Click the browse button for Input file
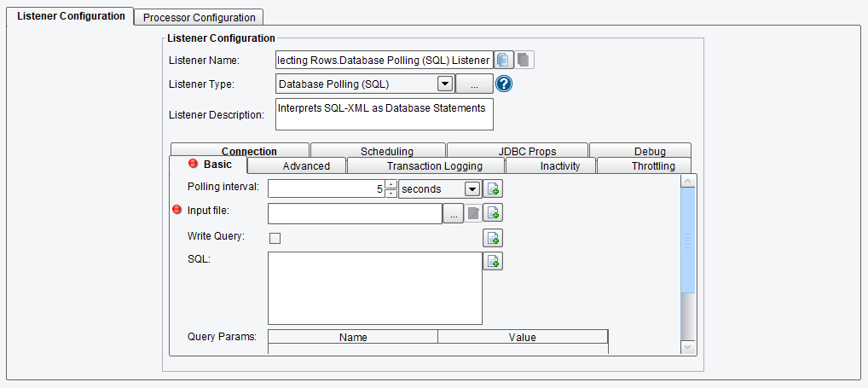Image resolution: width=868 pixels, height=388 pixels. (454, 213)
